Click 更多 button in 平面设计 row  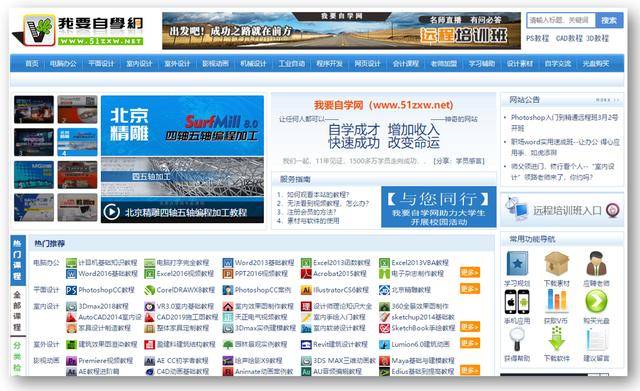click(x=470, y=289)
